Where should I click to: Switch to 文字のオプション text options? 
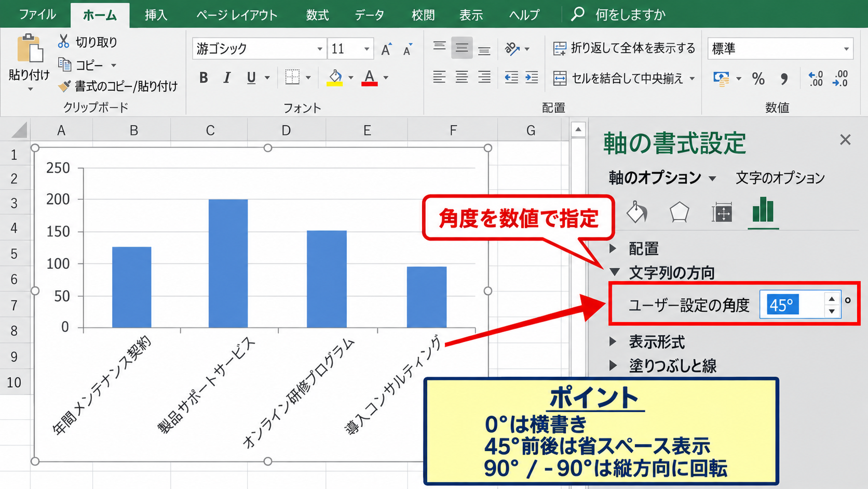click(780, 178)
